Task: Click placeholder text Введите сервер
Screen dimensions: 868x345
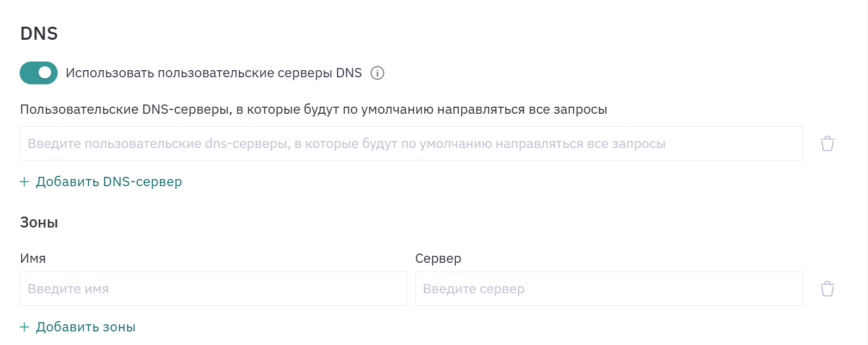Action: point(474,289)
